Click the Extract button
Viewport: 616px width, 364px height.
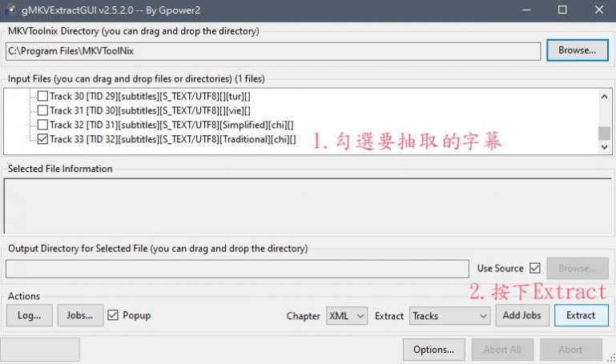(581, 315)
